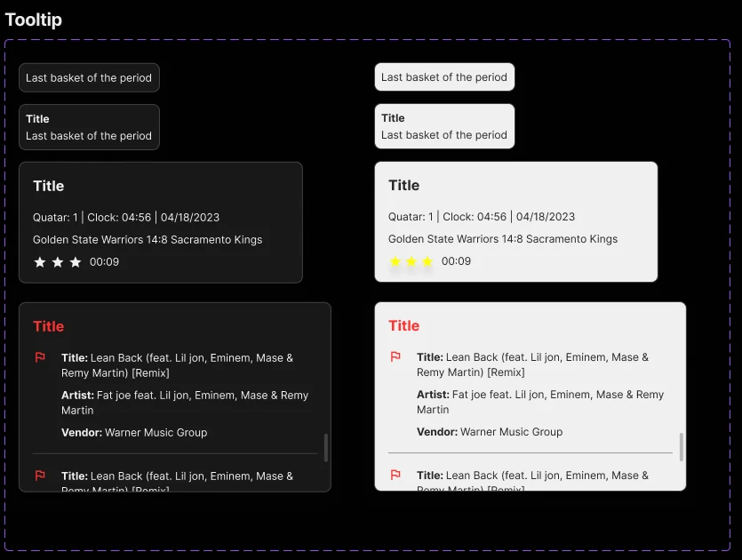Click the first 'Title: Lean Back' entry in dark tooltip
This screenshot has height=560, width=742.
pyautogui.click(x=177, y=365)
